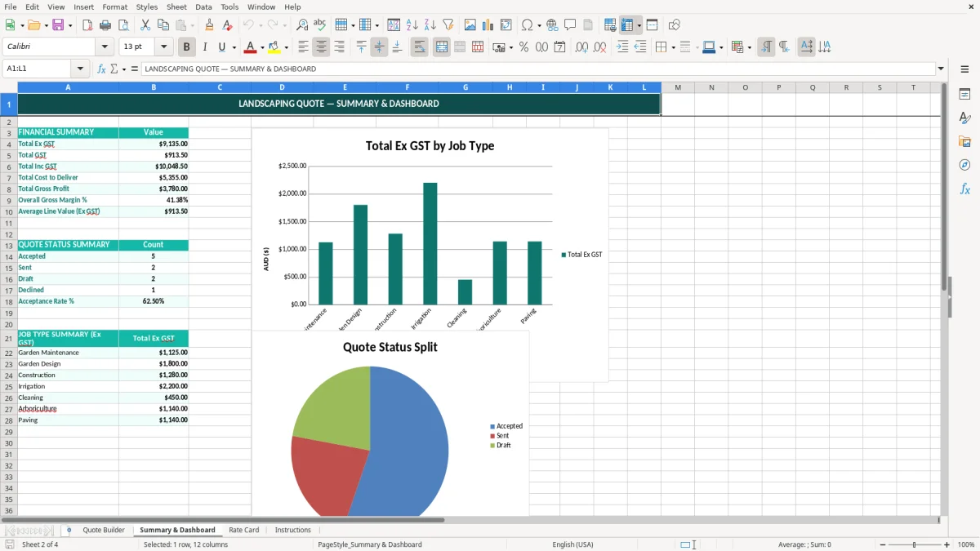
Task: Click font color red swatch button
Action: pos(251,47)
